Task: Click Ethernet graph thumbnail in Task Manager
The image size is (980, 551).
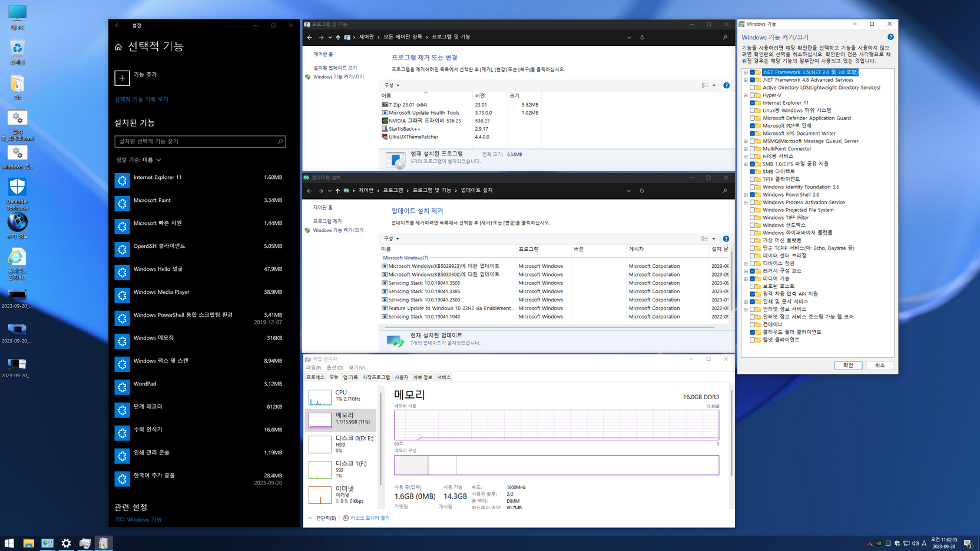Action: (x=320, y=495)
